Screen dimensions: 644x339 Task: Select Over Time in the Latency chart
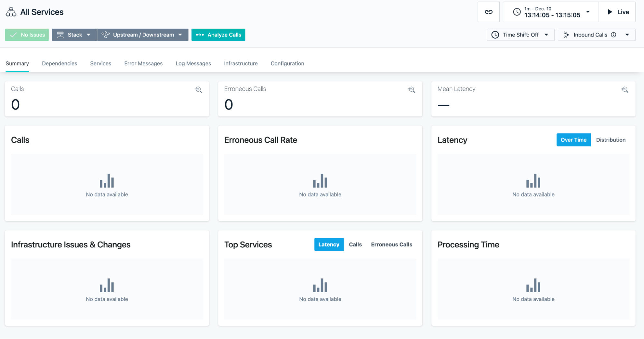(x=573, y=140)
